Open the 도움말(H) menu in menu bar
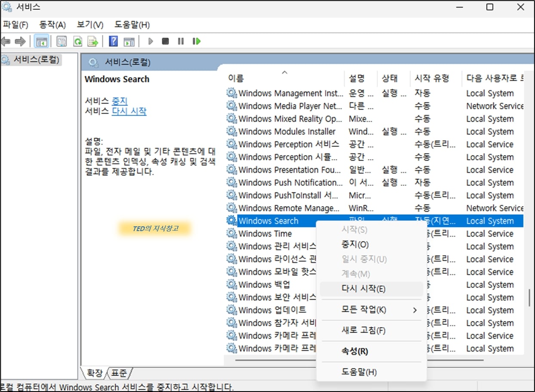535x392 pixels. click(132, 25)
